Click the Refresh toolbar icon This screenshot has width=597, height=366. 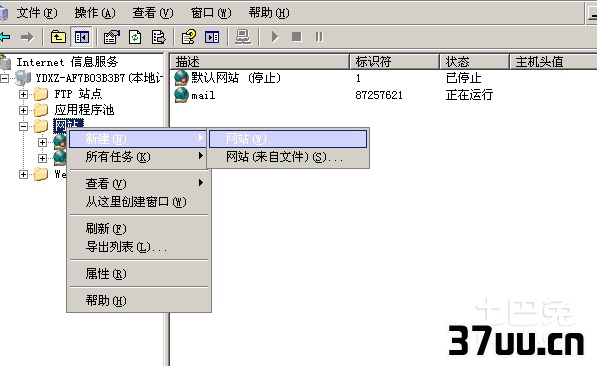[x=135, y=37]
